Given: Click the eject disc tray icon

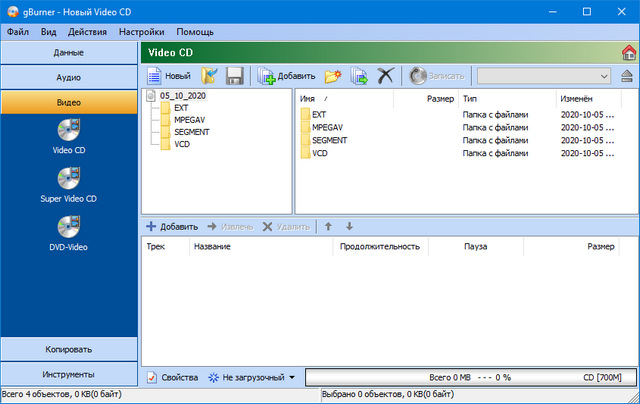Looking at the screenshot, I should pos(627,75).
